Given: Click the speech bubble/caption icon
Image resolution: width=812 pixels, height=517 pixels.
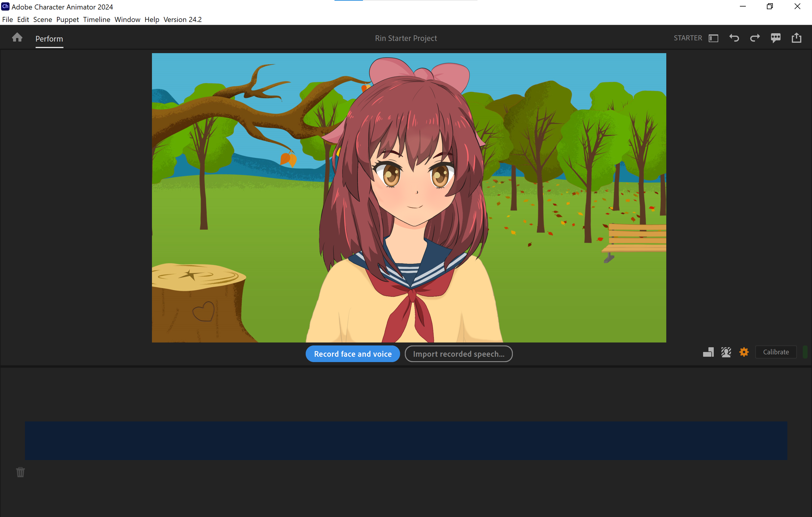Looking at the screenshot, I should pos(775,38).
